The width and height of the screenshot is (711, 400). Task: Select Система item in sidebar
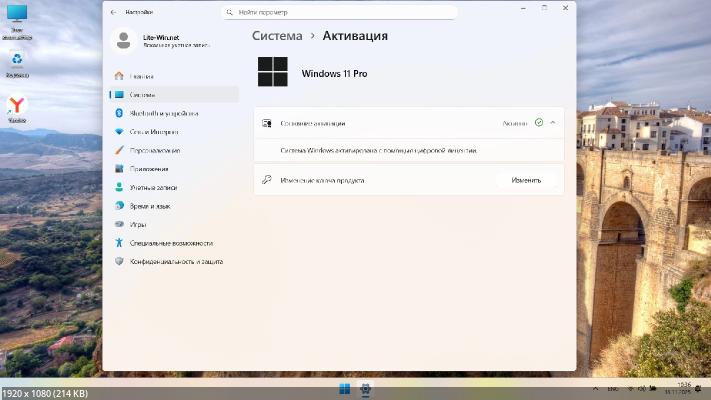point(142,94)
